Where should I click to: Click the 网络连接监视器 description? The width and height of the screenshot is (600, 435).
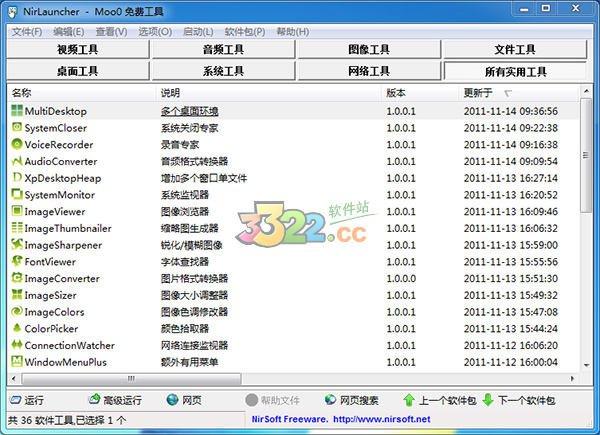[x=194, y=345]
